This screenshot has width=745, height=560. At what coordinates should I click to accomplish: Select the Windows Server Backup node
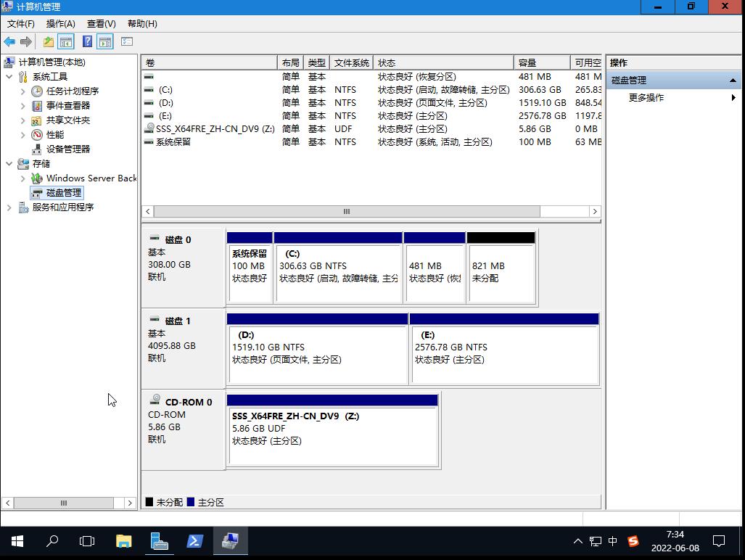91,178
